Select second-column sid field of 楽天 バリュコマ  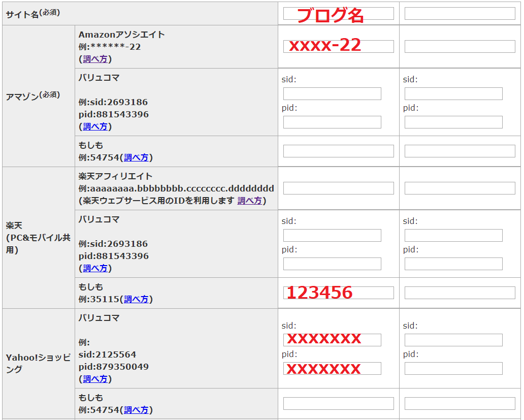(x=453, y=235)
